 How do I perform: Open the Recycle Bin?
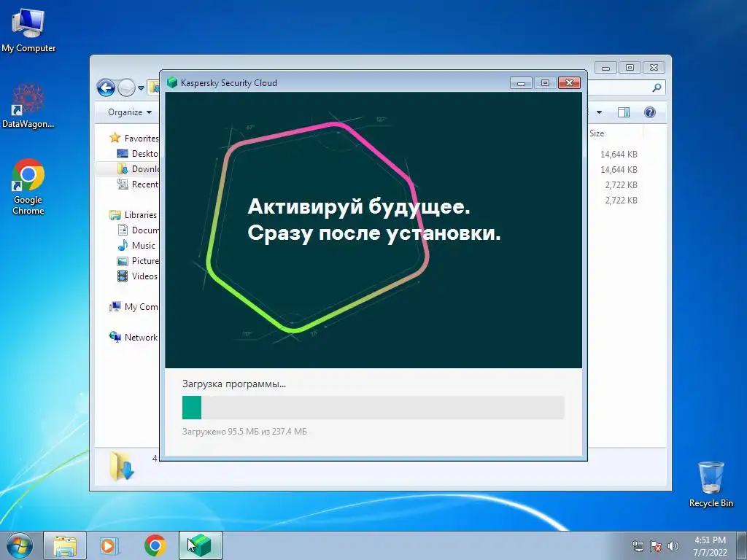(x=711, y=484)
